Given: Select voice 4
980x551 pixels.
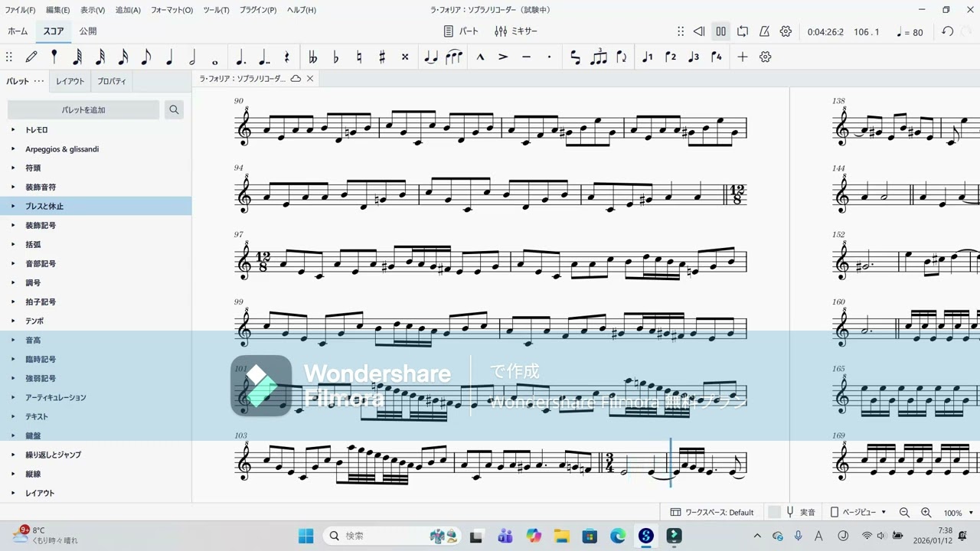Looking at the screenshot, I should pyautogui.click(x=716, y=57).
